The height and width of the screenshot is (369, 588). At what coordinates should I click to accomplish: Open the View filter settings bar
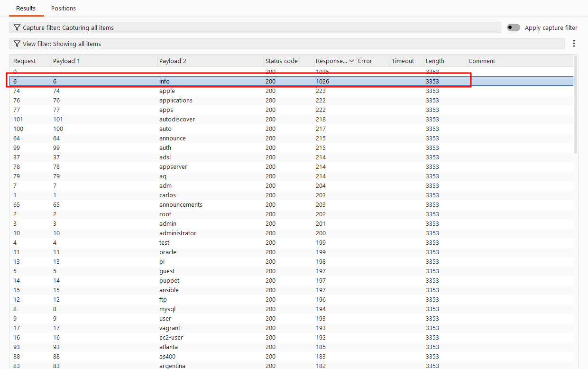pos(287,44)
